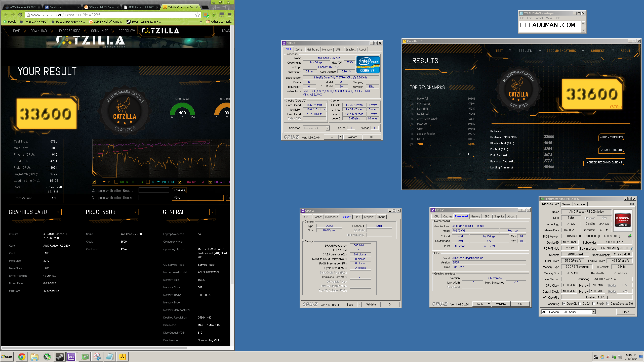Enable the SHOW GPU CLOCK checkbox
This screenshot has width=644, height=362.
coord(116,182)
